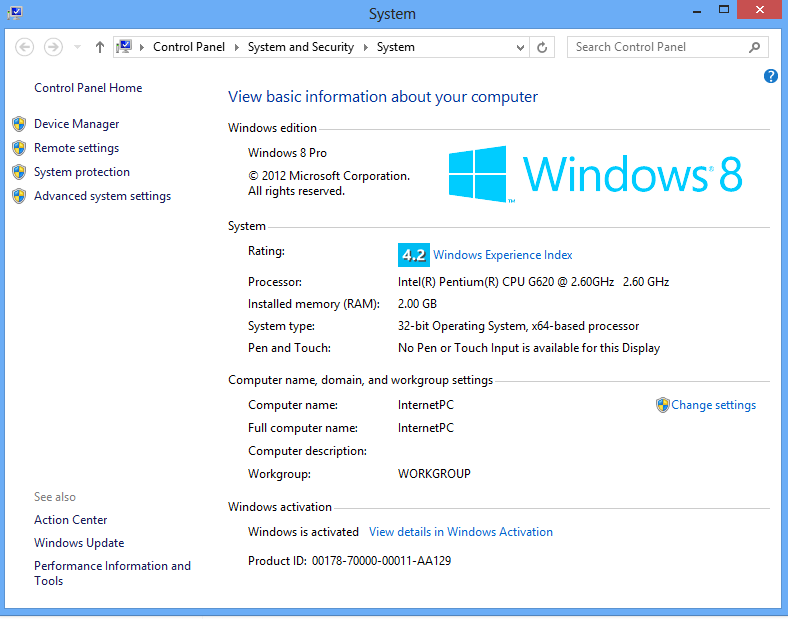Select the Windows 8 Pro edition text
The image size is (788, 619).
[287, 153]
